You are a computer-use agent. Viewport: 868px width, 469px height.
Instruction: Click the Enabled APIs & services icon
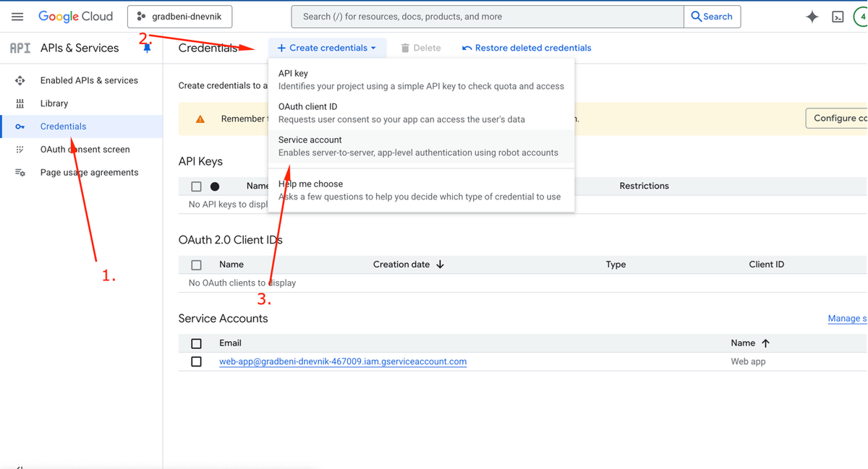[x=20, y=80]
